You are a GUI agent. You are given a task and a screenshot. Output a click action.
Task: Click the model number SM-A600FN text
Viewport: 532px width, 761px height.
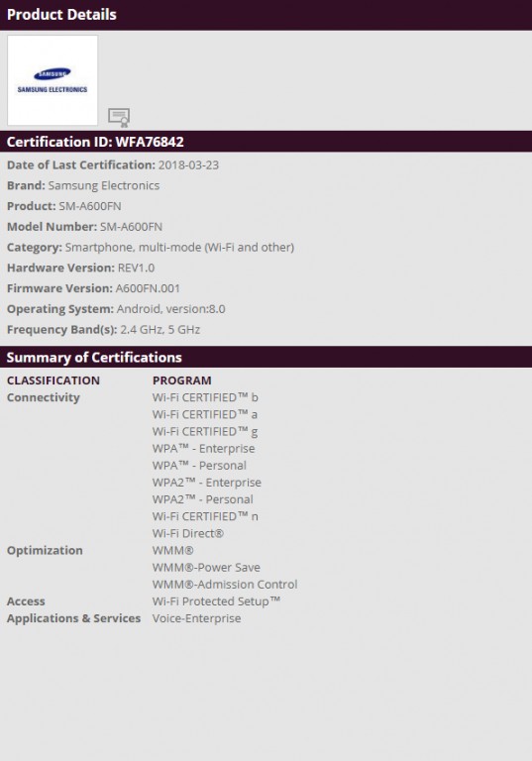point(131,227)
